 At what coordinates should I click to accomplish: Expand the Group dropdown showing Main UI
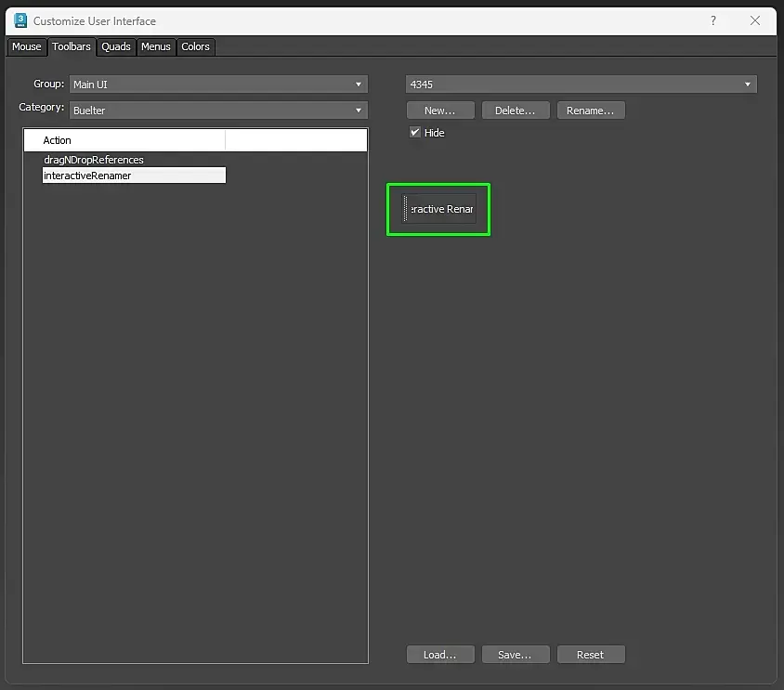point(218,84)
